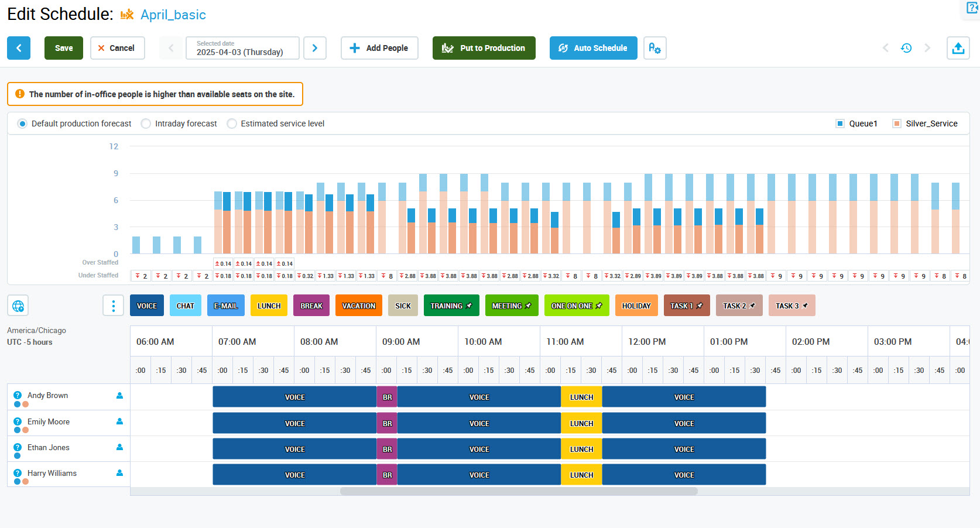Image resolution: width=980 pixels, height=528 pixels.
Task: Click the schedule history clock icon
Action: pos(906,48)
